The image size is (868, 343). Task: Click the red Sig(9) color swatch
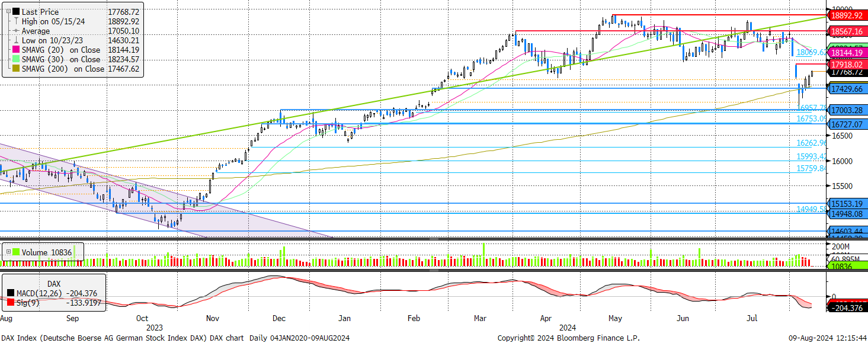coord(11,303)
